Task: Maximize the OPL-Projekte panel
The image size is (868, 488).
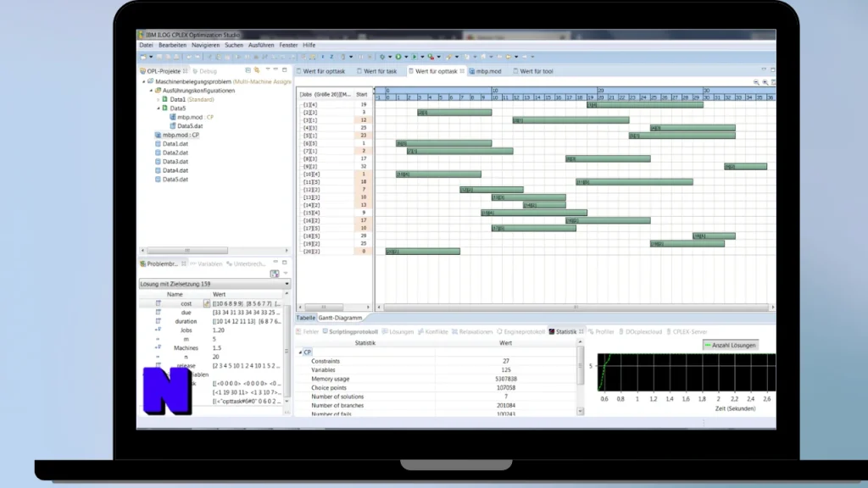Action: coord(285,69)
